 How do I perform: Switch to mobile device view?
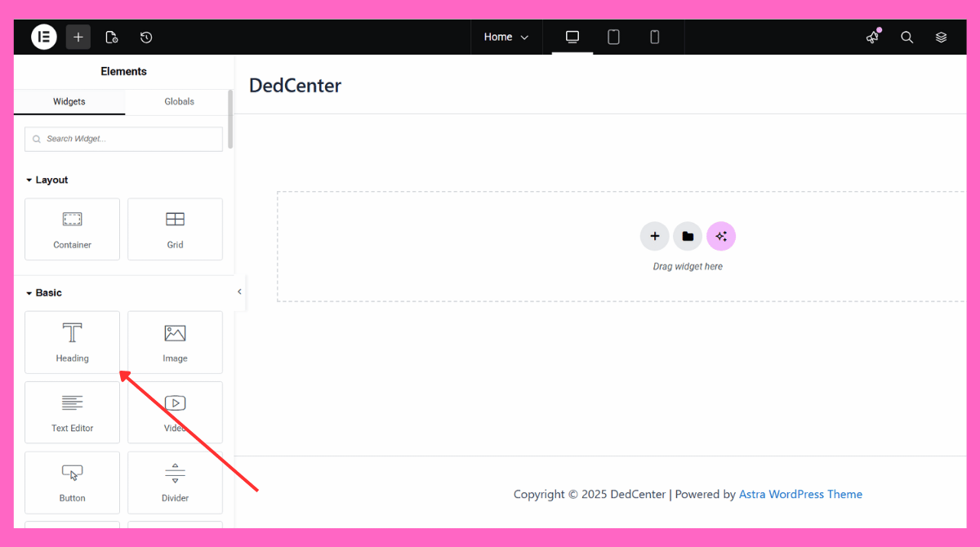654,37
